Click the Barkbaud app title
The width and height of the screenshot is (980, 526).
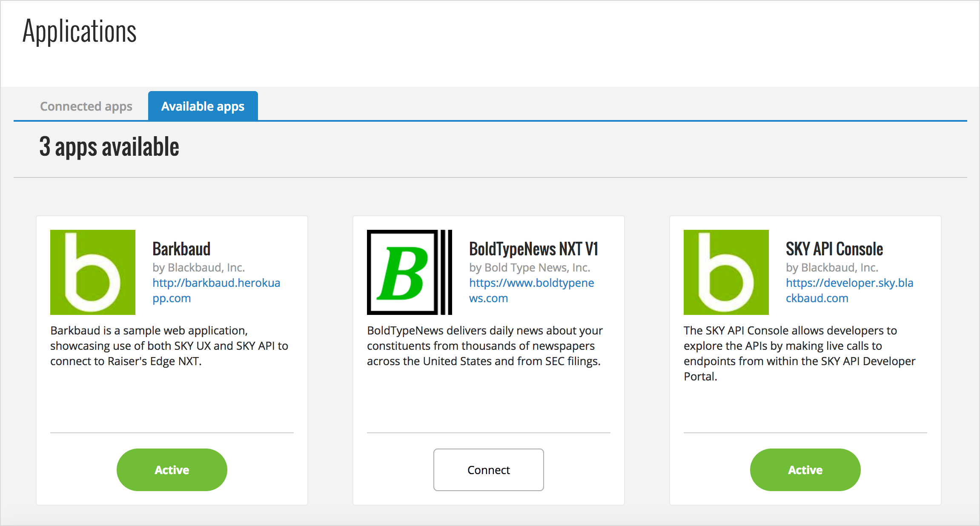coord(181,249)
